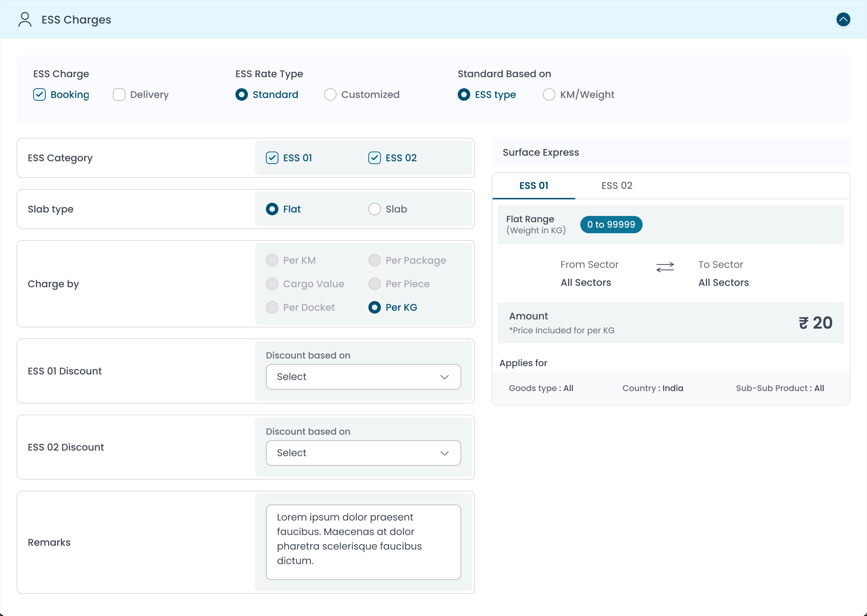Select Per Docket charge option
The height and width of the screenshot is (616, 867).
pos(272,307)
